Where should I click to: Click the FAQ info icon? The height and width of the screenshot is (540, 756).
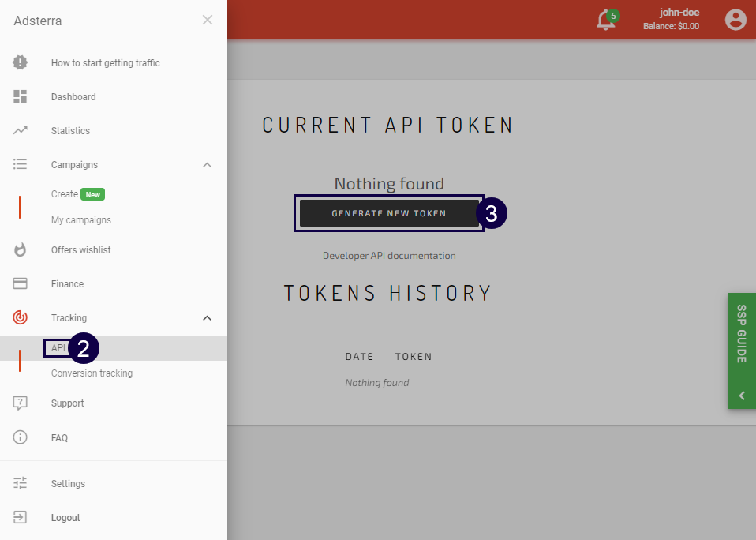point(20,437)
